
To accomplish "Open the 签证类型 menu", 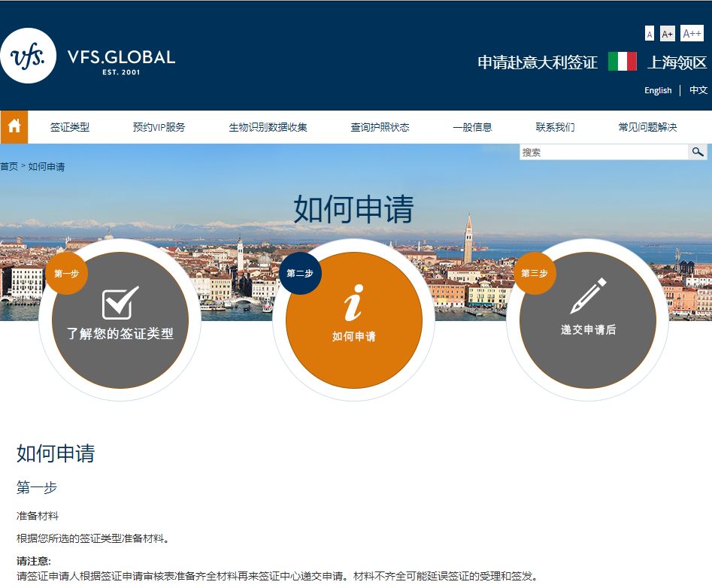I will (70, 127).
